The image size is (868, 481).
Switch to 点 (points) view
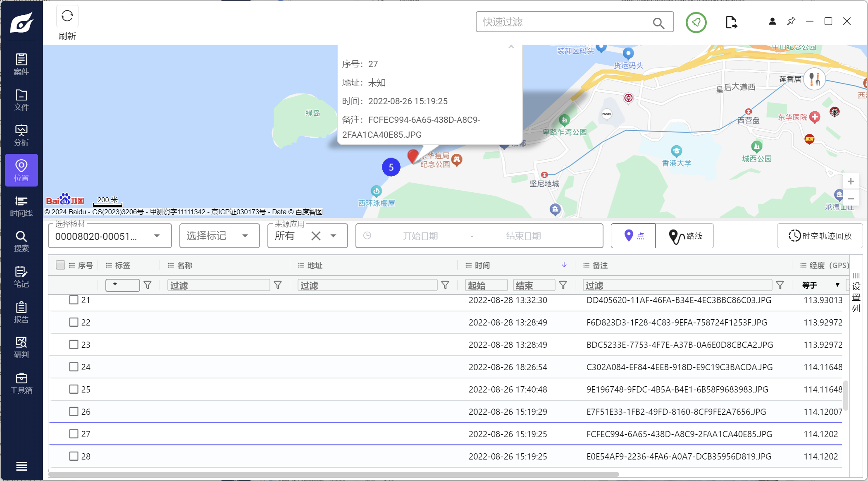click(633, 236)
